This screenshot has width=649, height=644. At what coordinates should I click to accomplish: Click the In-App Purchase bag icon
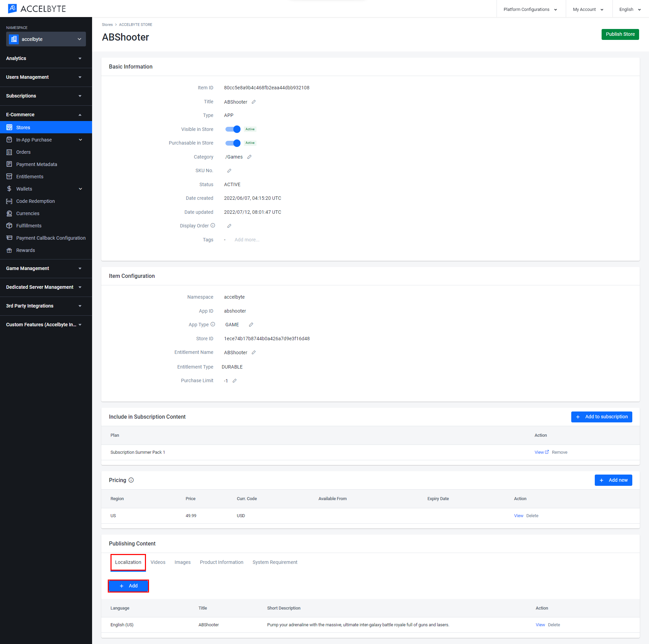pos(9,140)
